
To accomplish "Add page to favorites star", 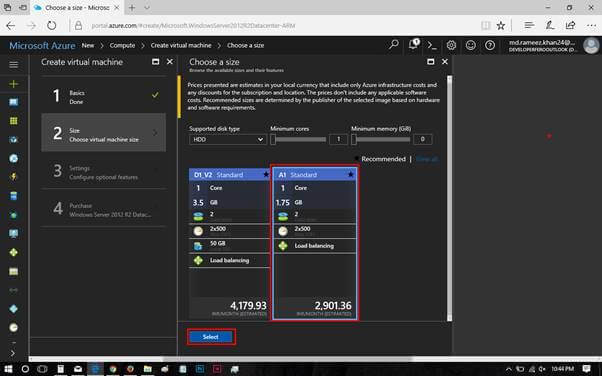I will pyautogui.click(x=501, y=26).
